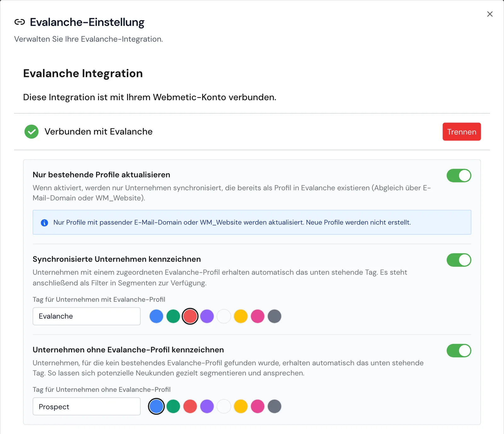
Task: Click the 'Verbunden mit Evalanche' status text
Action: tap(98, 131)
